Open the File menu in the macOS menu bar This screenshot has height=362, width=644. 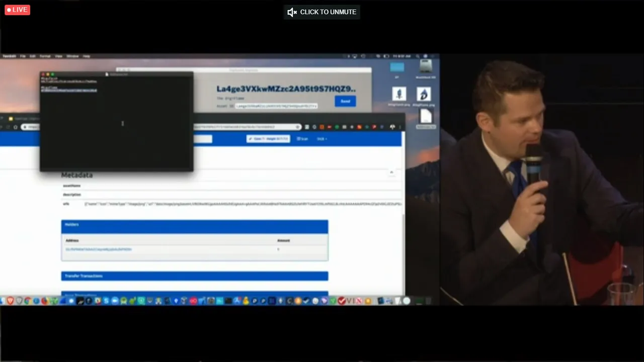(x=23, y=56)
